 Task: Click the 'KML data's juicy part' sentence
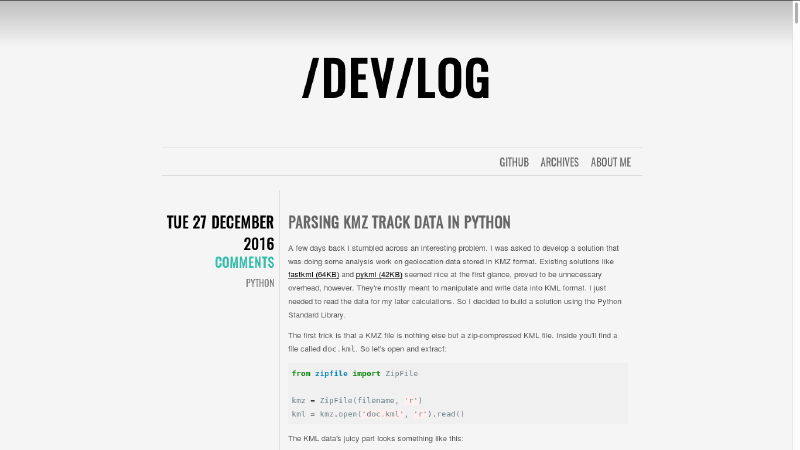[x=376, y=438]
